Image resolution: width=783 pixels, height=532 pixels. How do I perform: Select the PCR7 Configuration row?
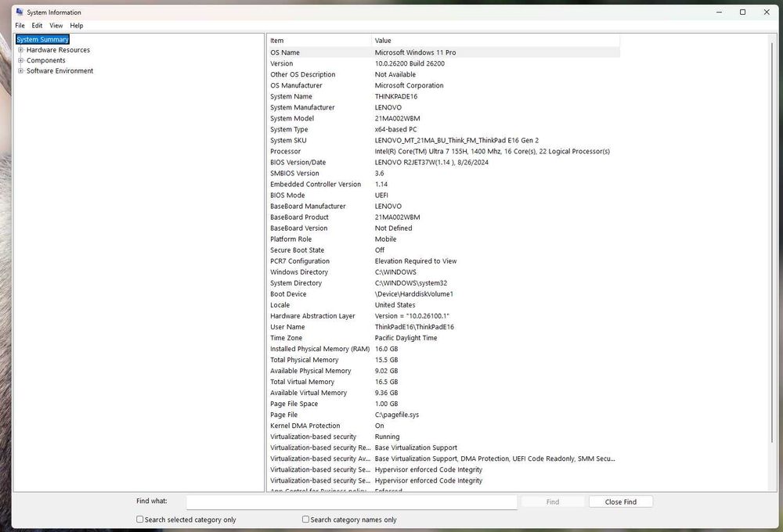pyautogui.click(x=443, y=261)
